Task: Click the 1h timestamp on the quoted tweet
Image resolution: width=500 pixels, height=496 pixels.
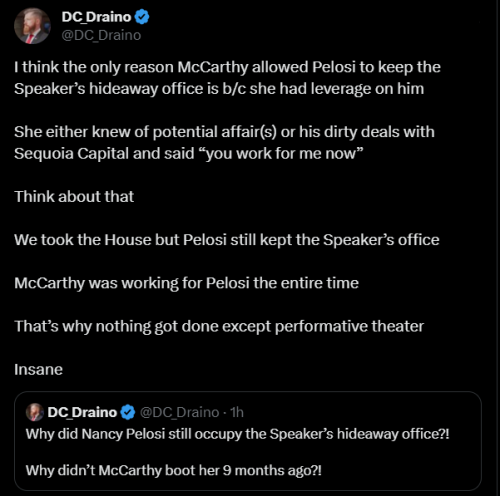Action: click(237, 412)
